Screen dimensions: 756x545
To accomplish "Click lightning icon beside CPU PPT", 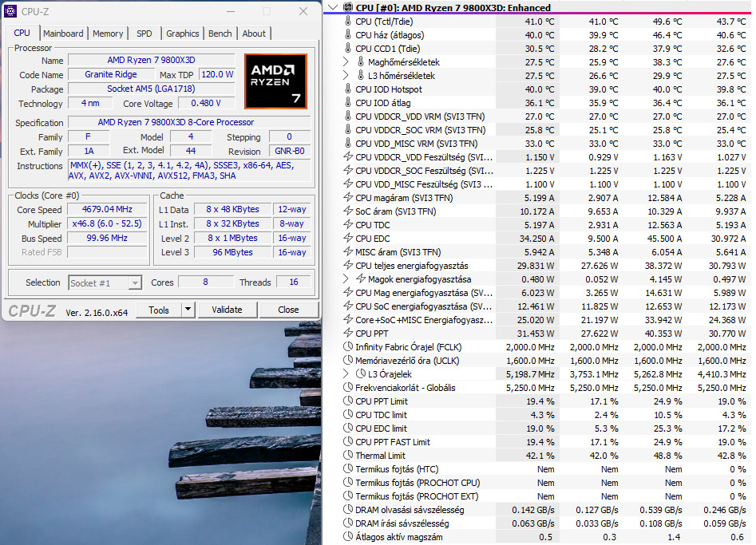I will point(347,333).
